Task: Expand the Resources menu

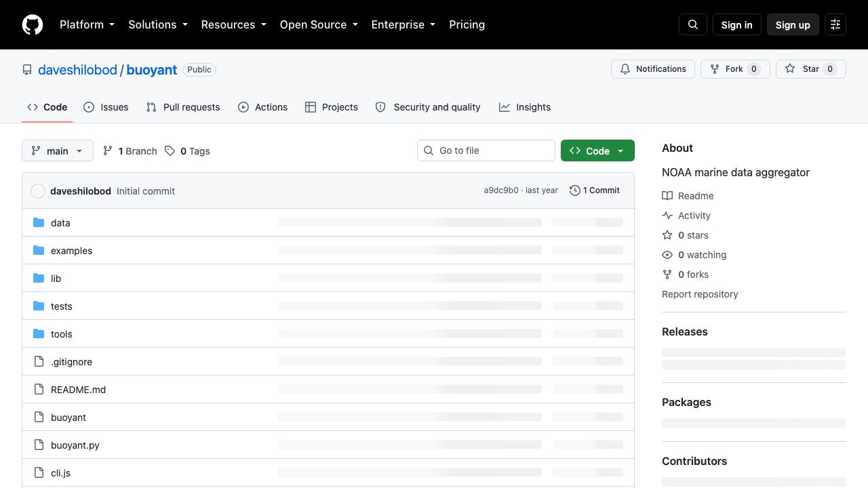Action: pos(233,24)
